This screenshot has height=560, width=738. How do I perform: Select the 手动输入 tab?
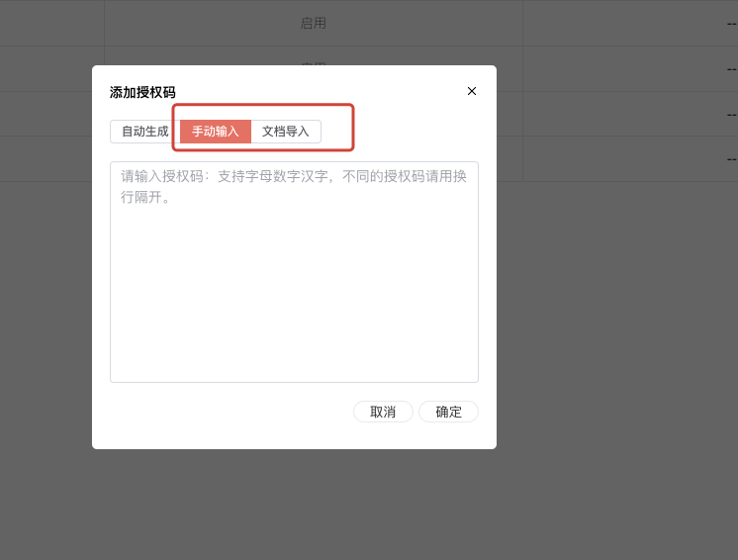click(216, 132)
